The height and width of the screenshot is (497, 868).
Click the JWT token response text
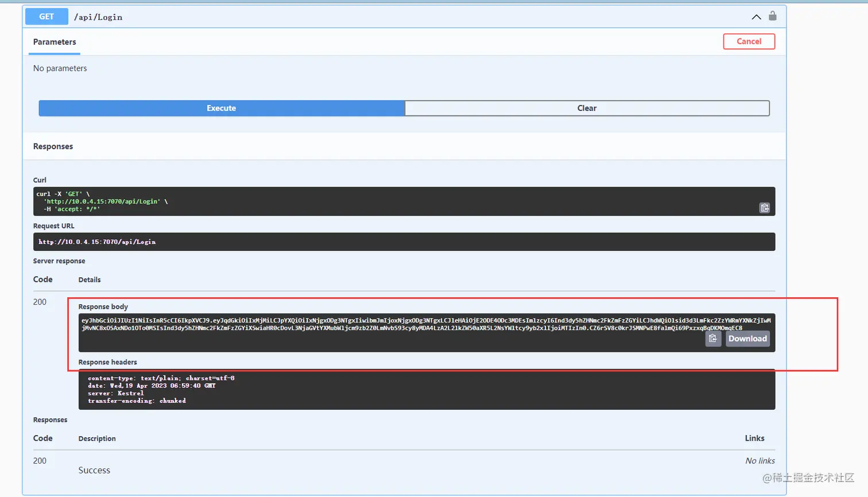coord(426,324)
